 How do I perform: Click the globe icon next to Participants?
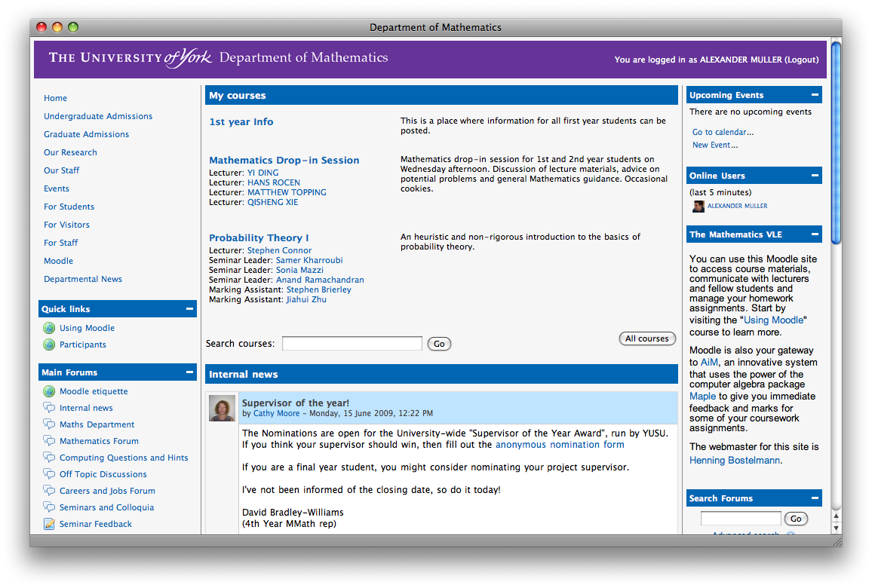(x=49, y=345)
